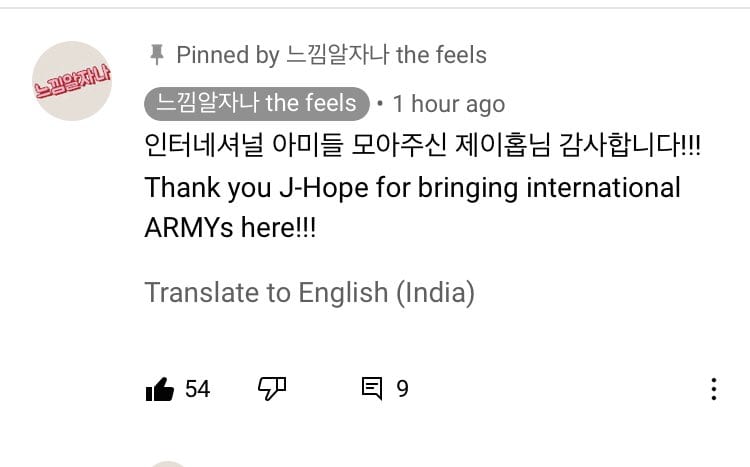Translate comment to English (India)

click(x=309, y=292)
